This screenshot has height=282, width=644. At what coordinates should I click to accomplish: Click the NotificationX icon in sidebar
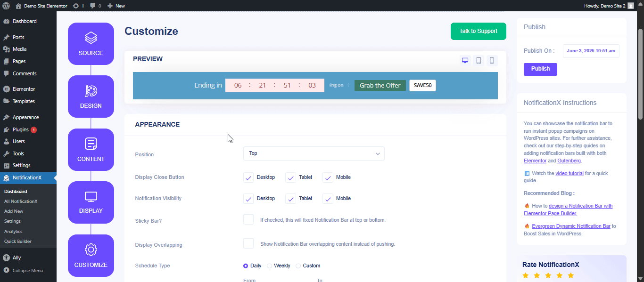6,177
